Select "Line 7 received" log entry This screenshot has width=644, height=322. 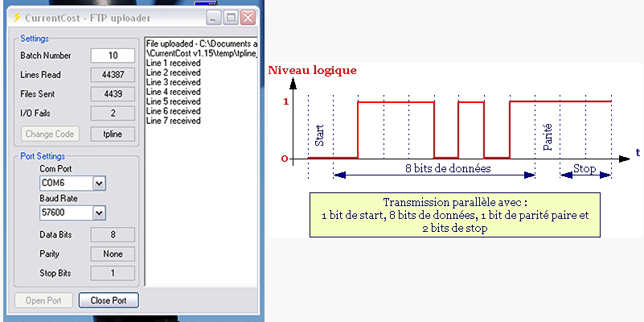coord(174,121)
